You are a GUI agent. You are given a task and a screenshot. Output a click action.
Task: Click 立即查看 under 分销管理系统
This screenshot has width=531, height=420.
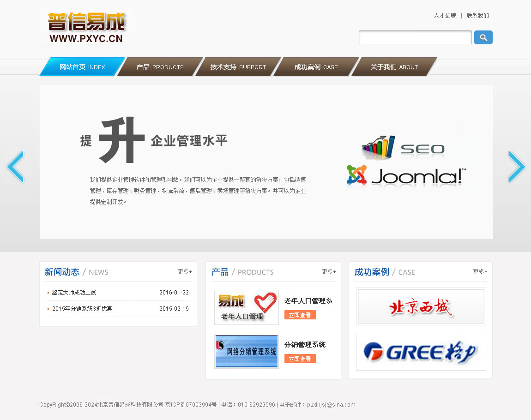click(300, 359)
